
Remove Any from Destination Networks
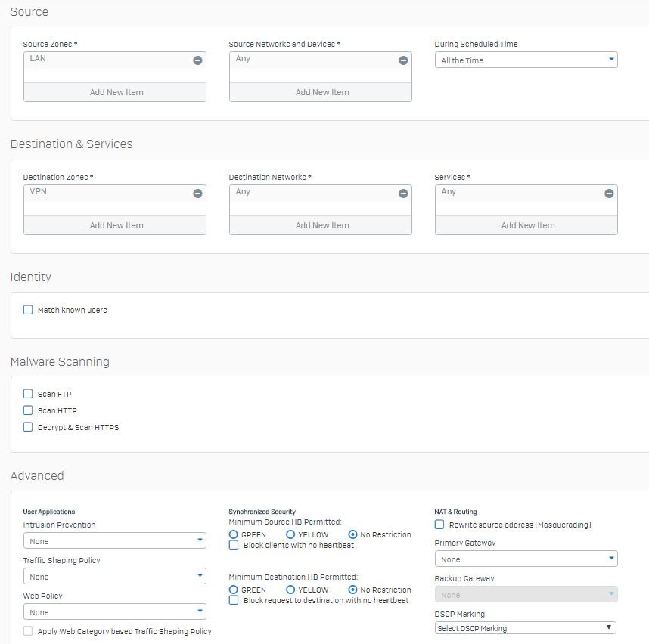(403, 194)
